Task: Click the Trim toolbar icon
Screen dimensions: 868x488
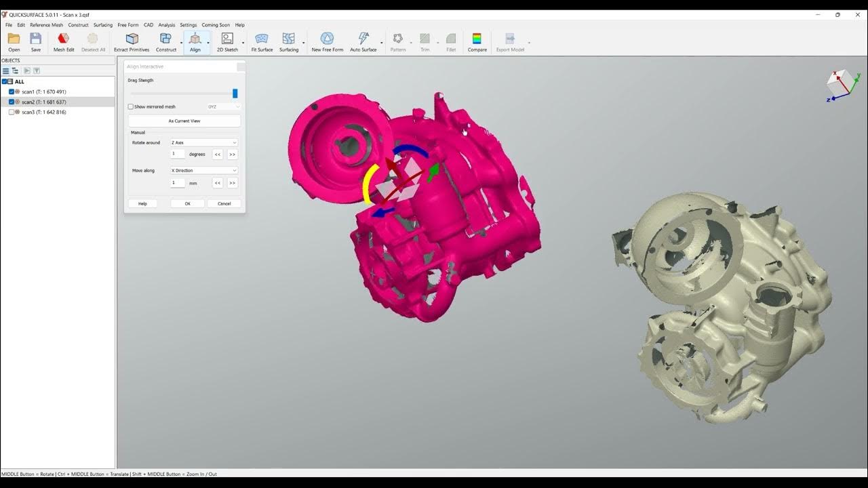Action: (425, 39)
